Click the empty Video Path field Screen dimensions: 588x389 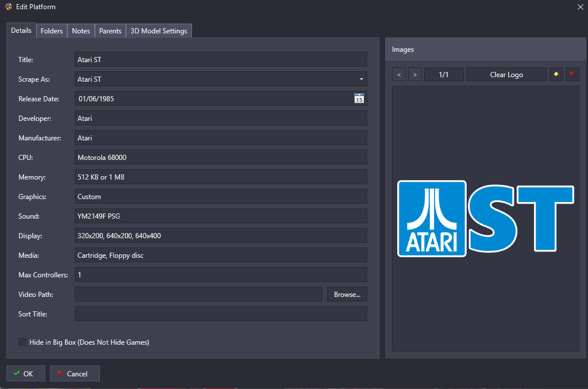pyautogui.click(x=198, y=295)
